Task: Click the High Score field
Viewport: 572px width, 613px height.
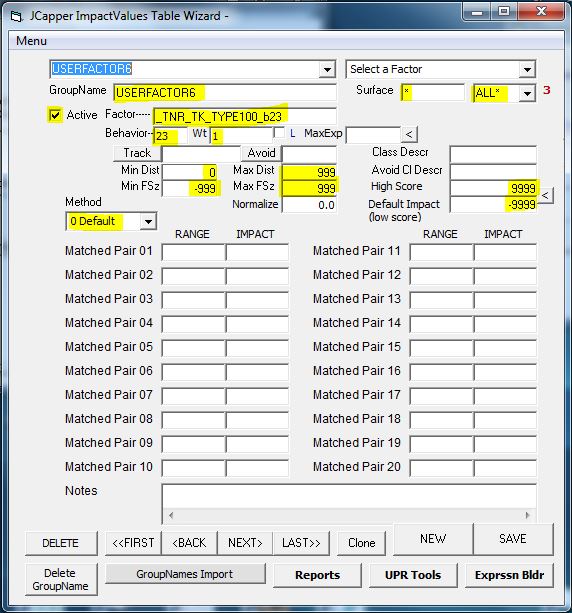Action: [x=493, y=188]
